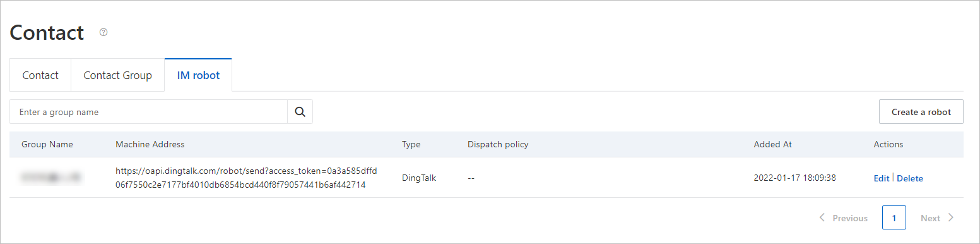Select the IM robot tab
The image size is (980, 244).
[198, 75]
